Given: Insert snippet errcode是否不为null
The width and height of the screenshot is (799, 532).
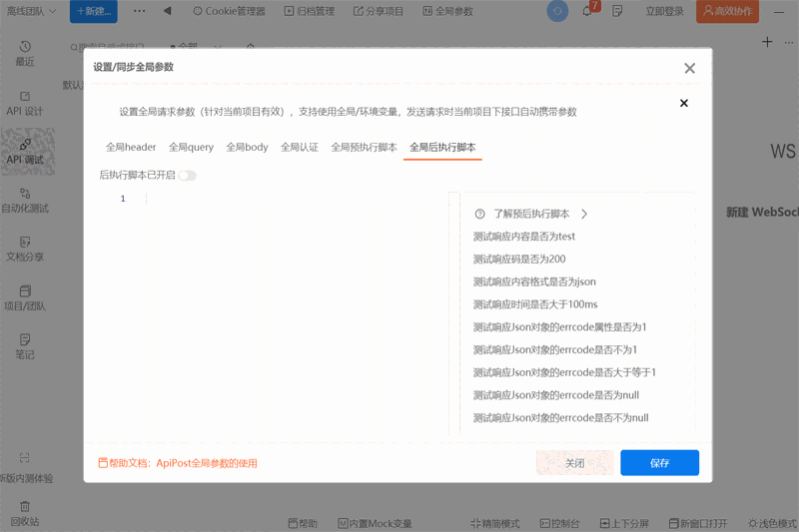Looking at the screenshot, I should [x=560, y=418].
